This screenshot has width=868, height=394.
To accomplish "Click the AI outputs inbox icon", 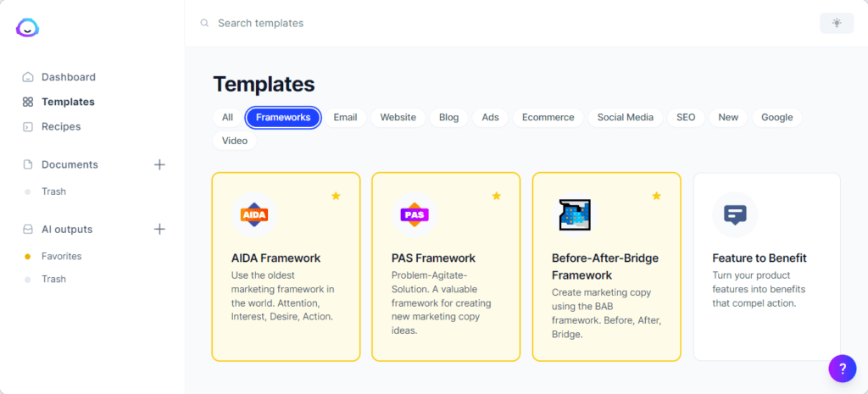I will tap(28, 229).
